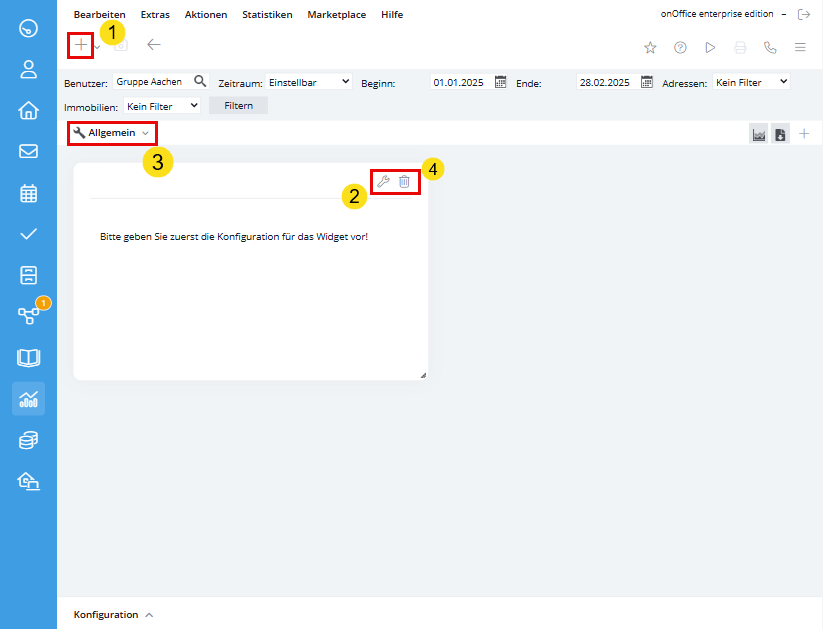Open the Beginn date calendar picker
Viewport: 823px width, 629px height.
pyautogui.click(x=501, y=82)
